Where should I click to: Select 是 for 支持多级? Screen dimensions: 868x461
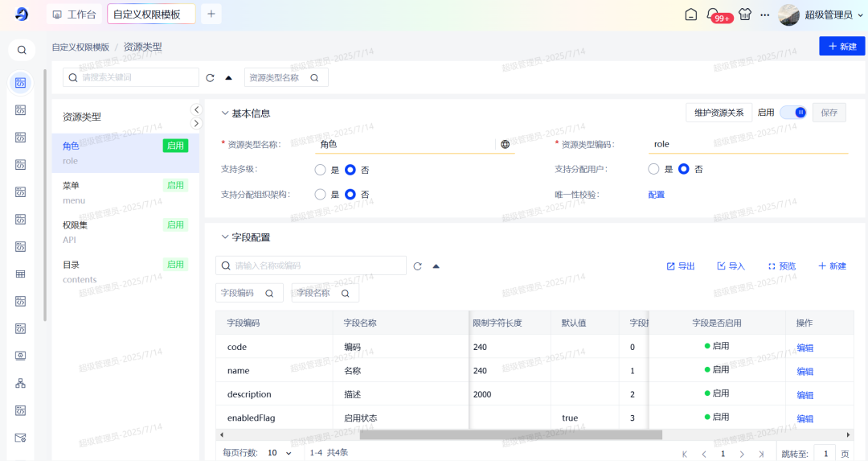pyautogui.click(x=321, y=170)
